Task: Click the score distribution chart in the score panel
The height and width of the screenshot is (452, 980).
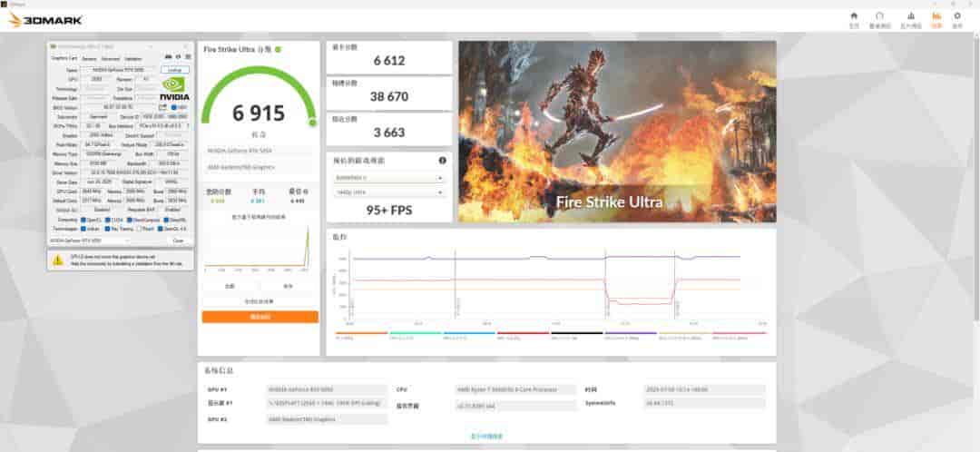Action: pyautogui.click(x=258, y=246)
